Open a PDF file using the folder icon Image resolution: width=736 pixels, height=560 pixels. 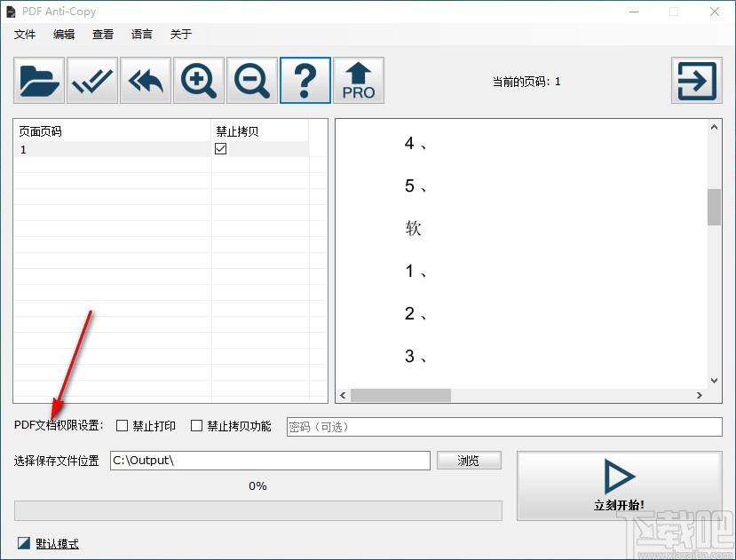click(37, 80)
